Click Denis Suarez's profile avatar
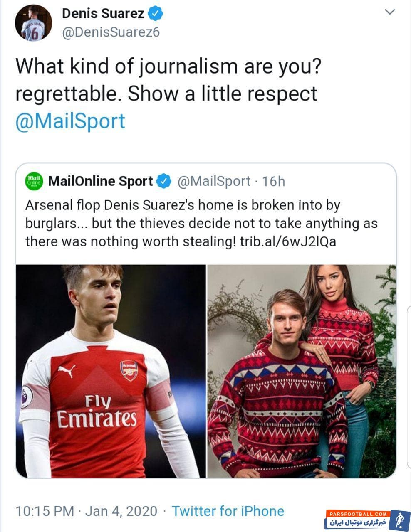Viewport: 411px width, 532px height. click(33, 24)
